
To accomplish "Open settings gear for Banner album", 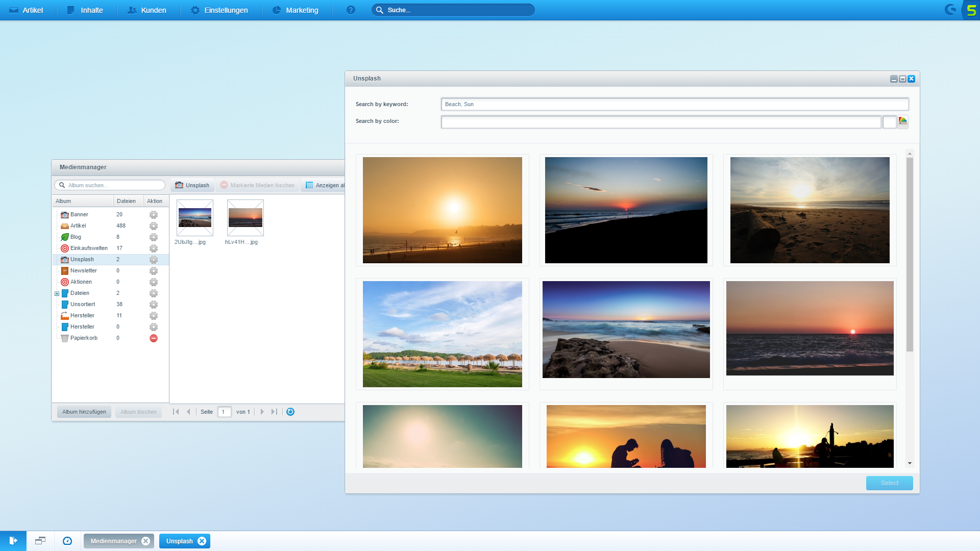I will 153,215.
